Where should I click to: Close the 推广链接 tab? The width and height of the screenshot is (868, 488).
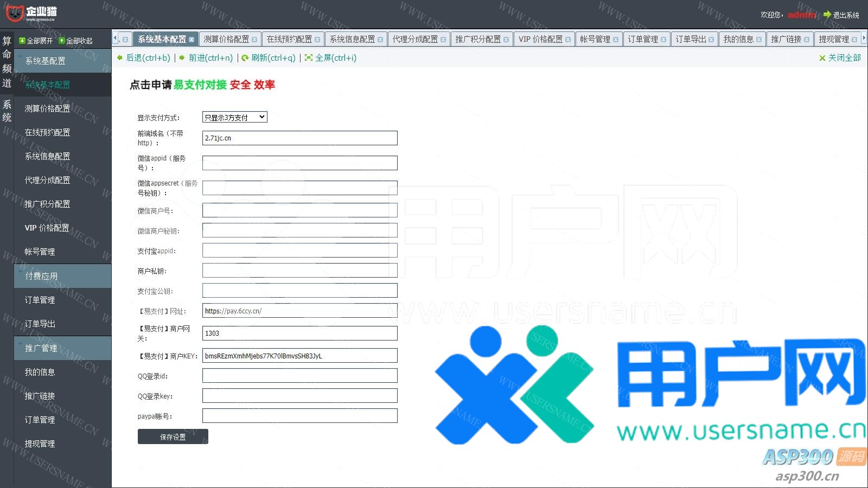[x=807, y=40]
